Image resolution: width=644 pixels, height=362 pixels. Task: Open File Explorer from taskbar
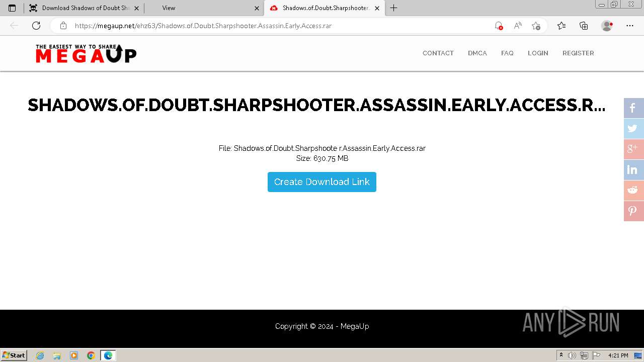(x=57, y=355)
